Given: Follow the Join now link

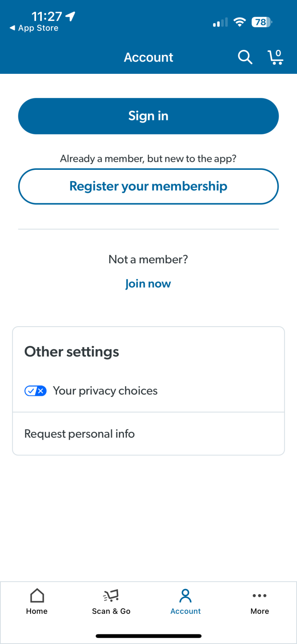Looking at the screenshot, I should [x=148, y=284].
